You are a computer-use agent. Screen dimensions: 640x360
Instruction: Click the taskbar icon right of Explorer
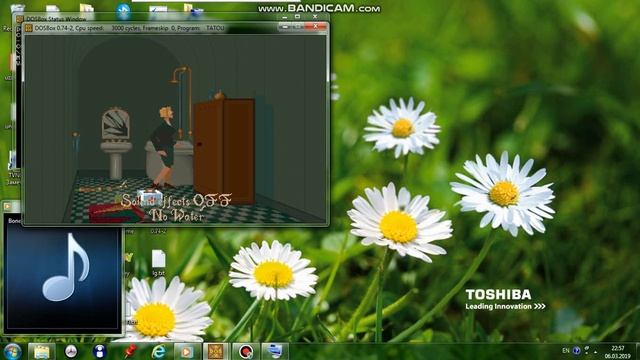[x=71, y=351]
